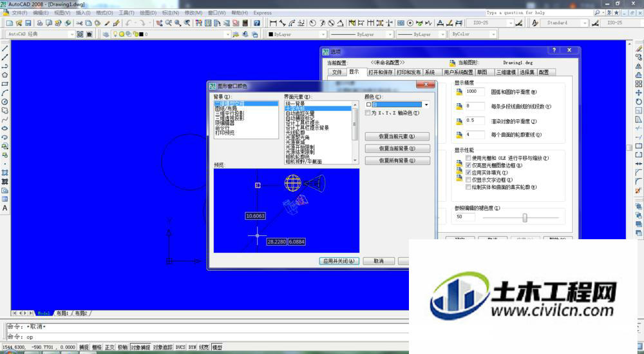644x354 pixels.
Task: Open the ByColor plot style dropdown
Action: coord(494,34)
